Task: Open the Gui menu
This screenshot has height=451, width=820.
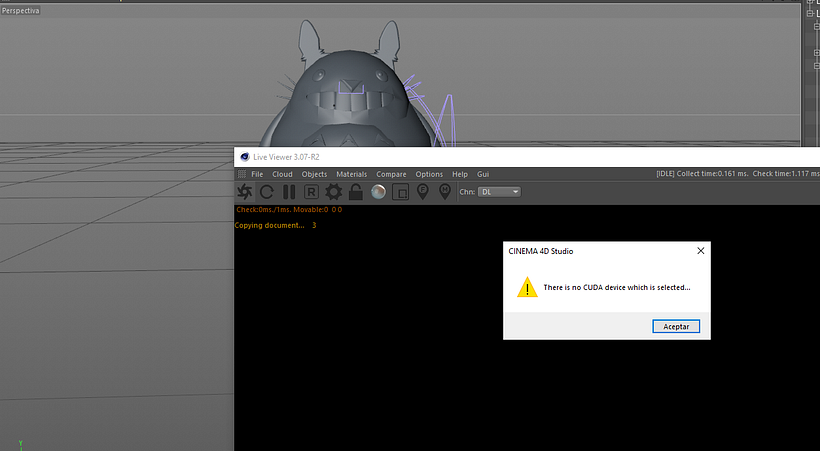Action: [x=483, y=174]
